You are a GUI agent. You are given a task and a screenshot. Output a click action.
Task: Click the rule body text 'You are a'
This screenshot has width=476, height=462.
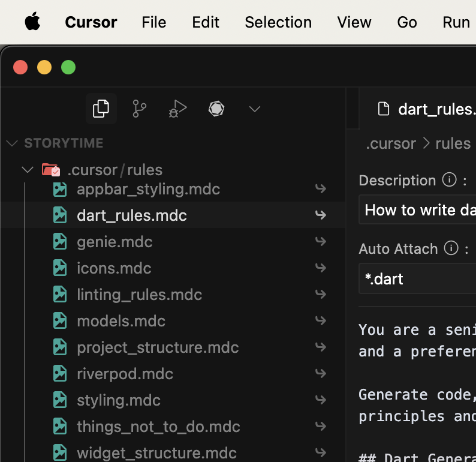tap(397, 330)
